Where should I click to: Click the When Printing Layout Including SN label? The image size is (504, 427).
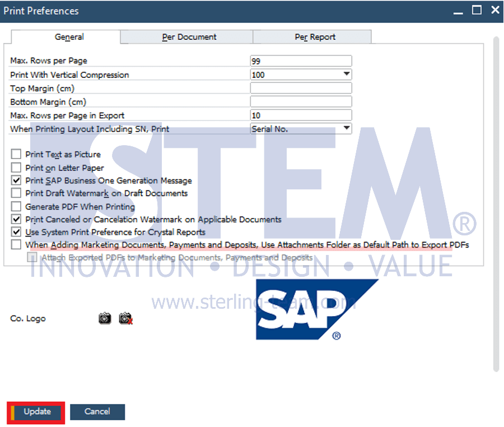(x=90, y=129)
